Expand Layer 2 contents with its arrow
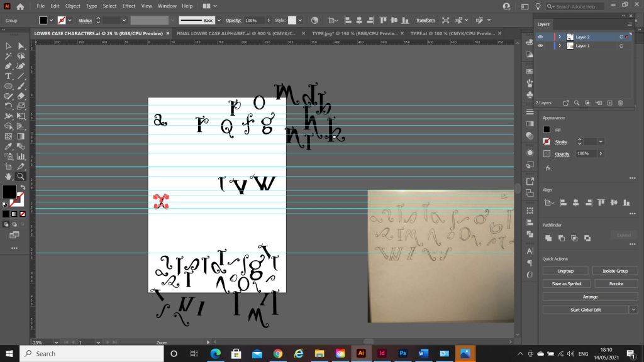Screen dimensions: 644x362 pos(559,37)
